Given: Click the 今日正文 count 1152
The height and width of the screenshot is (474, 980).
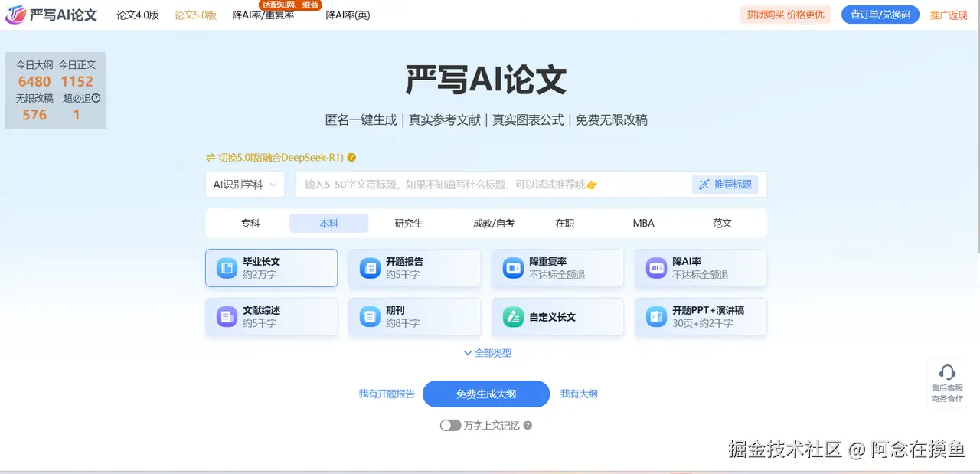Looking at the screenshot, I should point(77,81).
